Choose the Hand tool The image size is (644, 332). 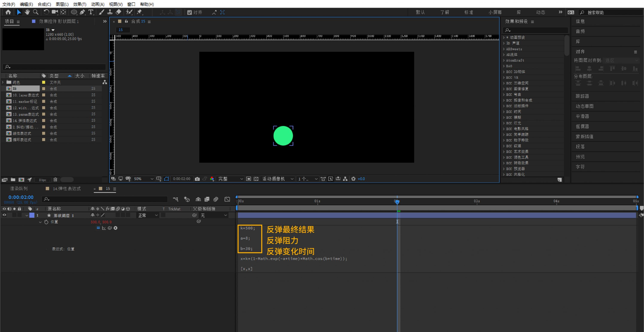click(x=27, y=12)
